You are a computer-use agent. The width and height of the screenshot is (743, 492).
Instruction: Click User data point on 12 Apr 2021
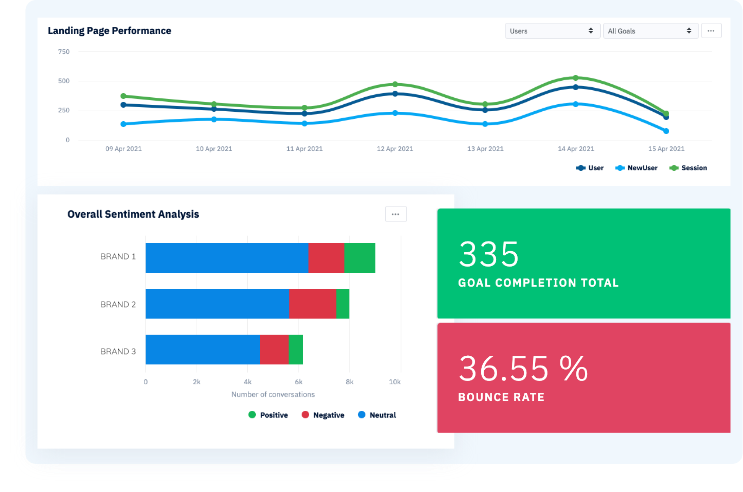[396, 94]
